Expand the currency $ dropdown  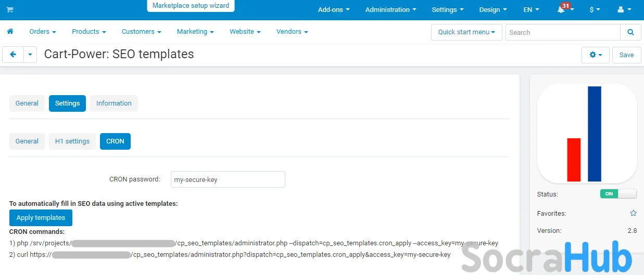click(x=595, y=10)
